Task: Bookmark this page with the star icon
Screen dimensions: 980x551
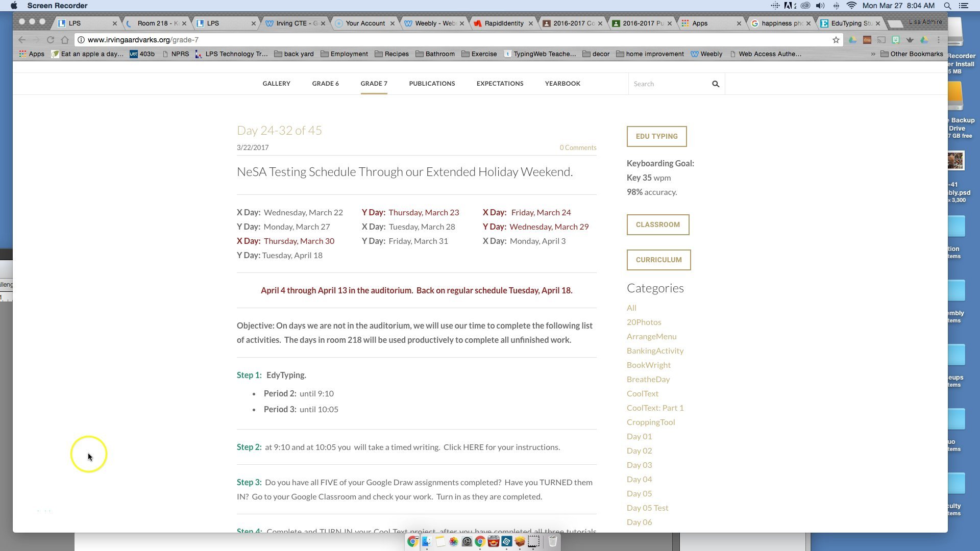Action: (x=836, y=40)
